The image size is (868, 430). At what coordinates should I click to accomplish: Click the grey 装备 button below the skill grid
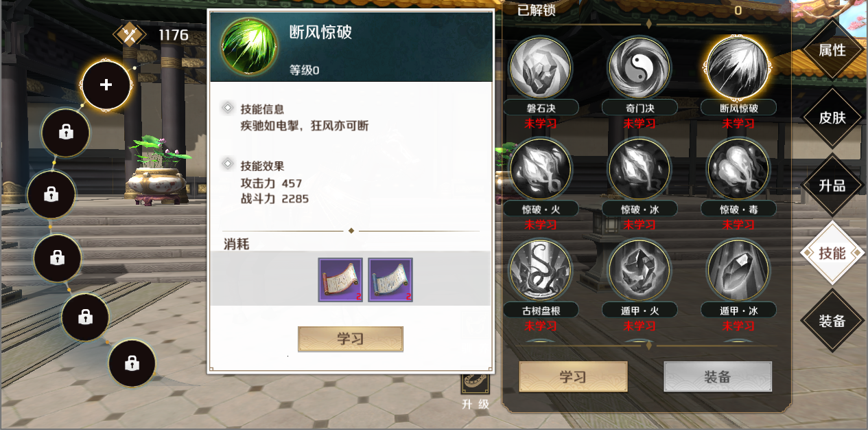point(718,377)
